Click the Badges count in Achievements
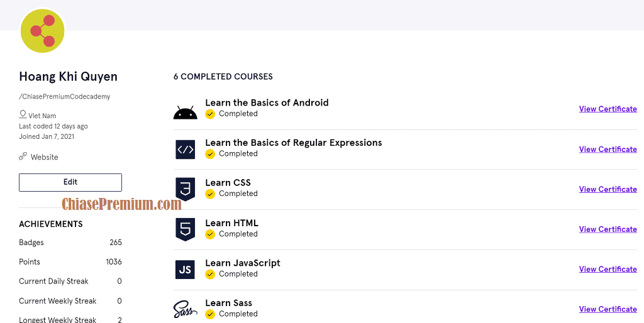This screenshot has width=644, height=323. (x=115, y=243)
